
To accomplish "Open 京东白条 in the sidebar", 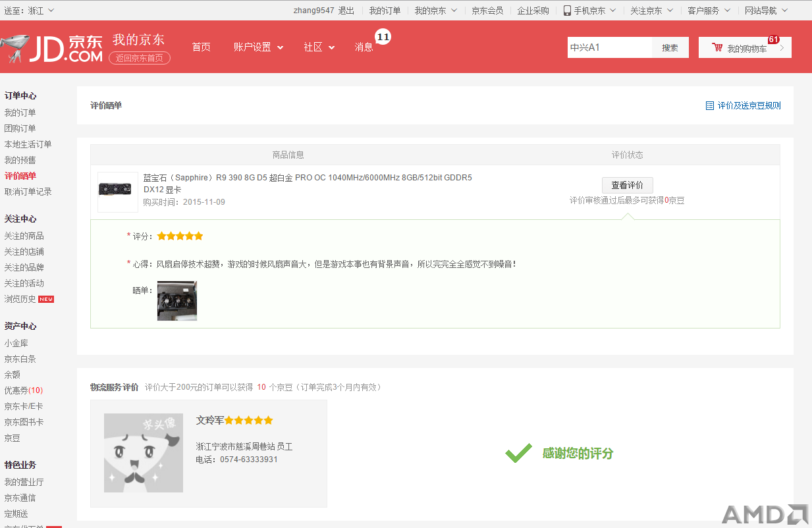I will [20, 359].
